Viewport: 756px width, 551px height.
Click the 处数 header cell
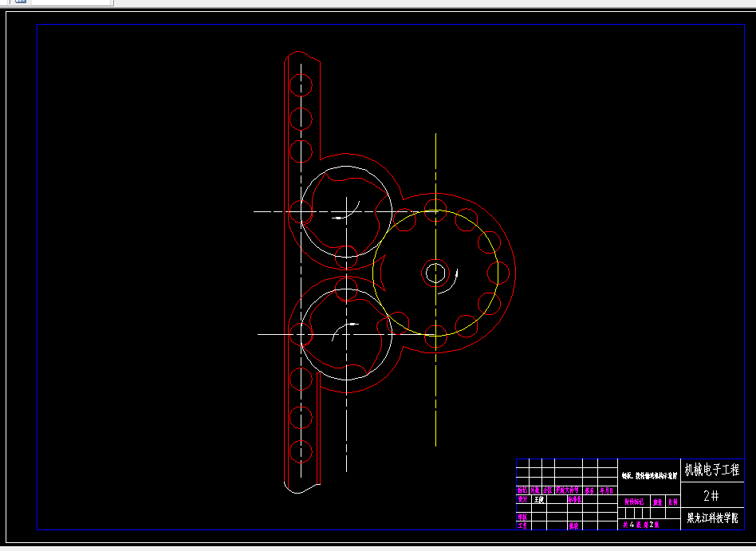tap(534, 490)
